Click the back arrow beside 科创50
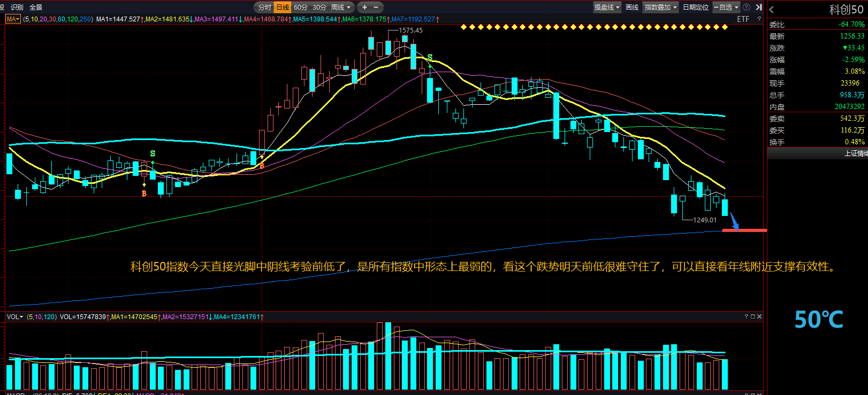Image resolution: width=868 pixels, height=395 pixels. [772, 10]
